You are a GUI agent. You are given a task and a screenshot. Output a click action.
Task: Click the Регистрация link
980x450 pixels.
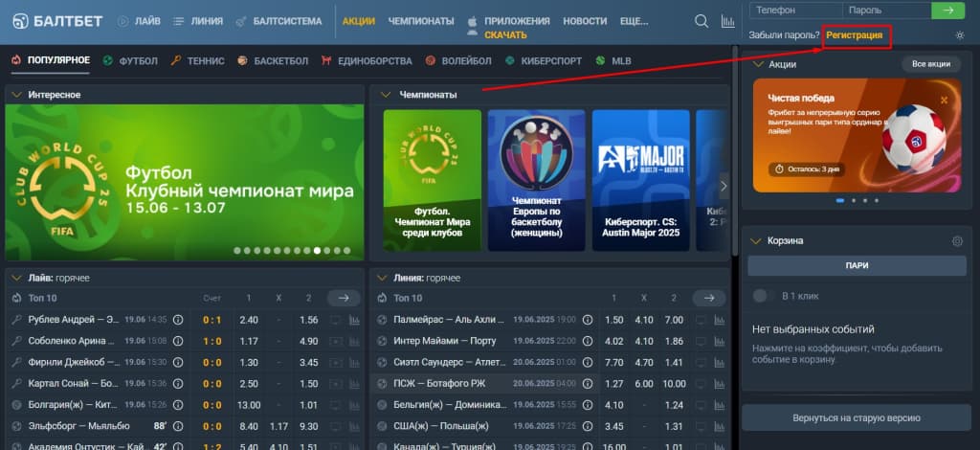[x=855, y=35]
